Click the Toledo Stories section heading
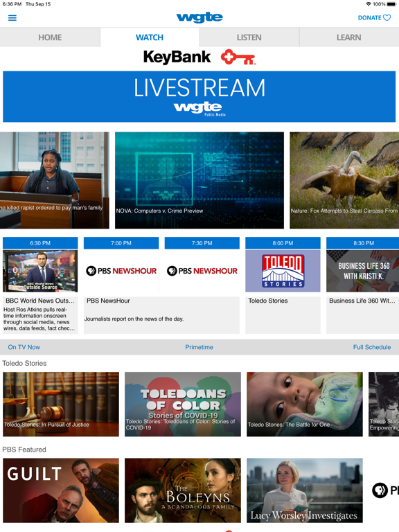 [24, 364]
